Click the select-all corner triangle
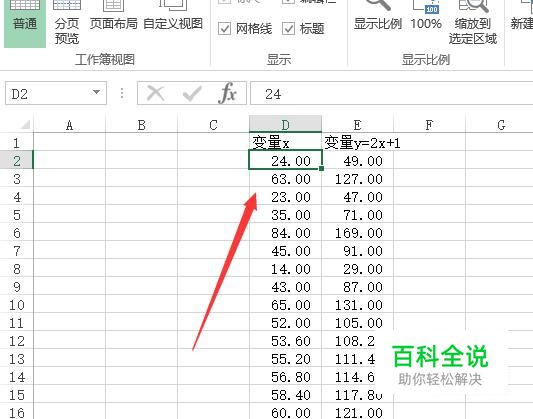The width and height of the screenshot is (533, 419). click(x=25, y=125)
